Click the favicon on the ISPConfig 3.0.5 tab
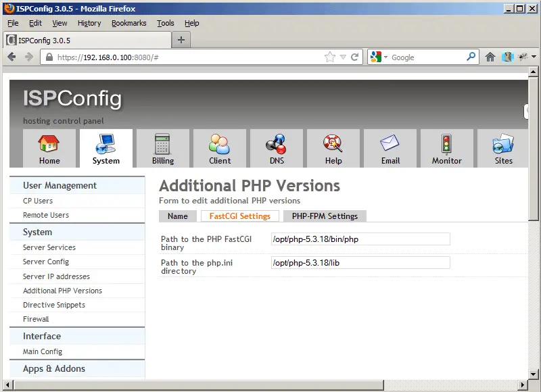The width and height of the screenshot is (541, 392). (11, 40)
